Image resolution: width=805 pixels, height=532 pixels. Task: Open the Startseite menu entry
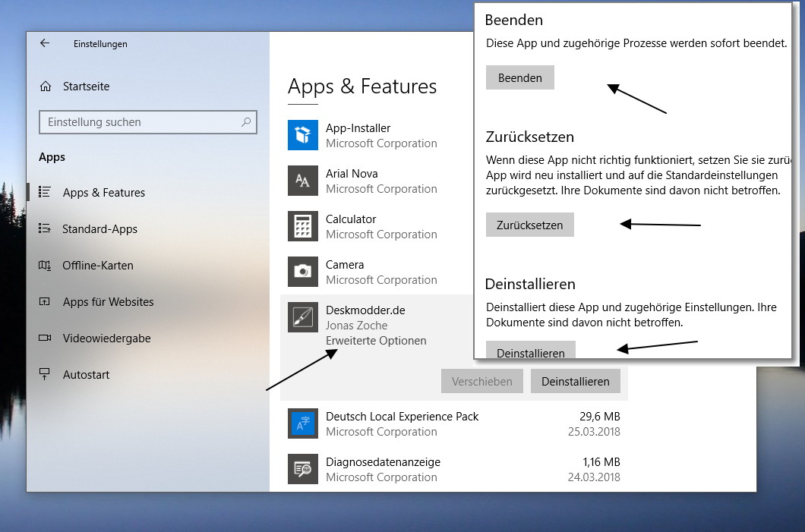tap(87, 87)
